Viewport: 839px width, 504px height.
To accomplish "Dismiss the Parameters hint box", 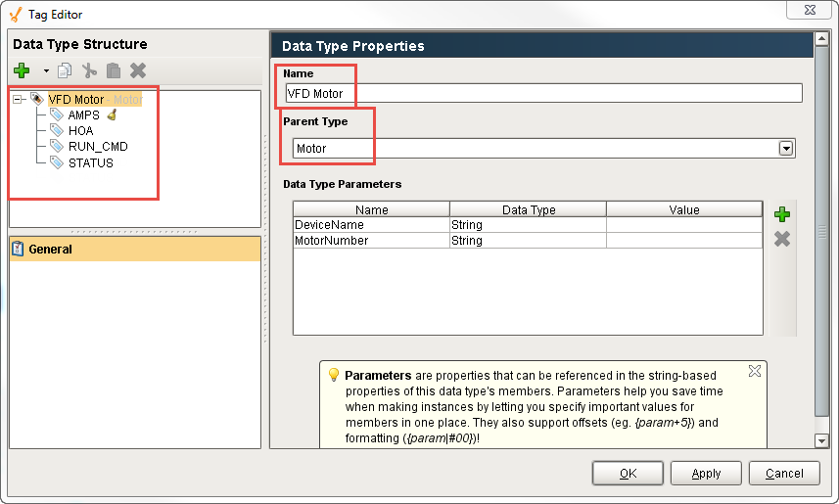I will [x=754, y=371].
